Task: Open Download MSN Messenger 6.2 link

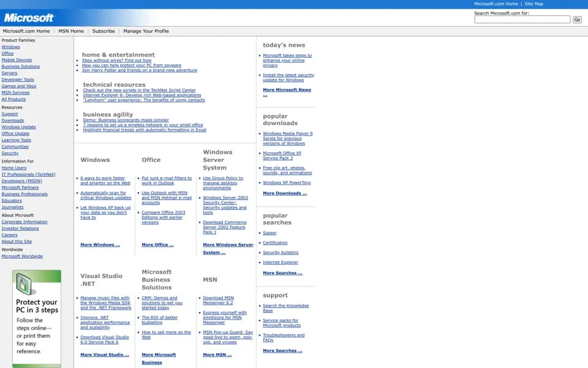Action: pyautogui.click(x=218, y=301)
